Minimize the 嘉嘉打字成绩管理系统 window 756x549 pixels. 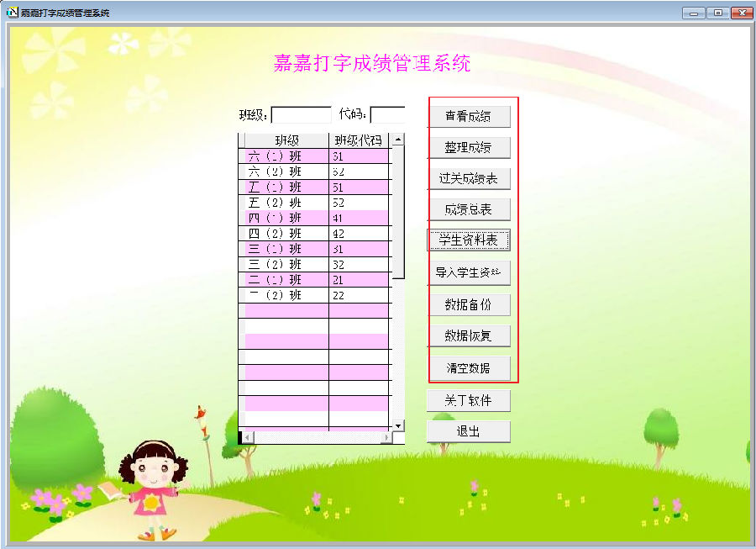(x=694, y=13)
